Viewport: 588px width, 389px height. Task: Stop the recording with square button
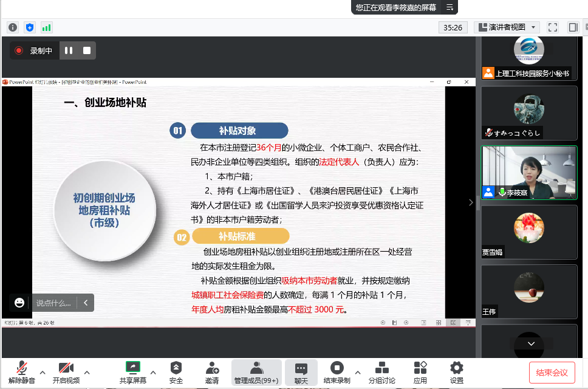point(87,50)
